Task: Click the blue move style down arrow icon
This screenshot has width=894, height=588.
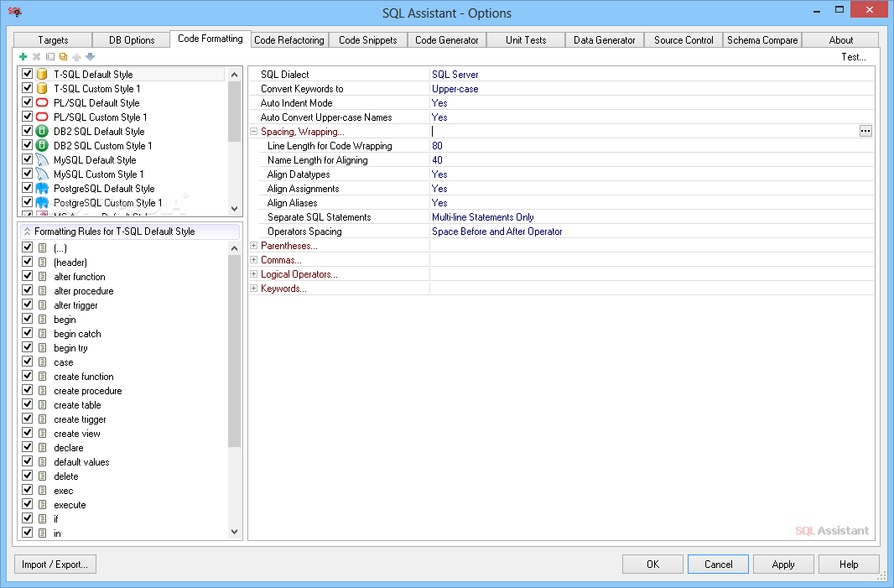Action: pyautogui.click(x=90, y=56)
